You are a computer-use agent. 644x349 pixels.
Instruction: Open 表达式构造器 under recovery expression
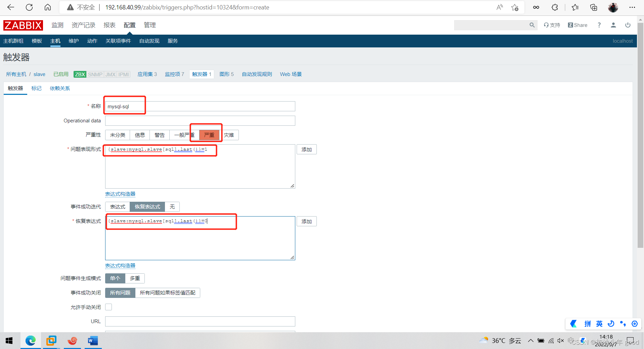[120, 266]
